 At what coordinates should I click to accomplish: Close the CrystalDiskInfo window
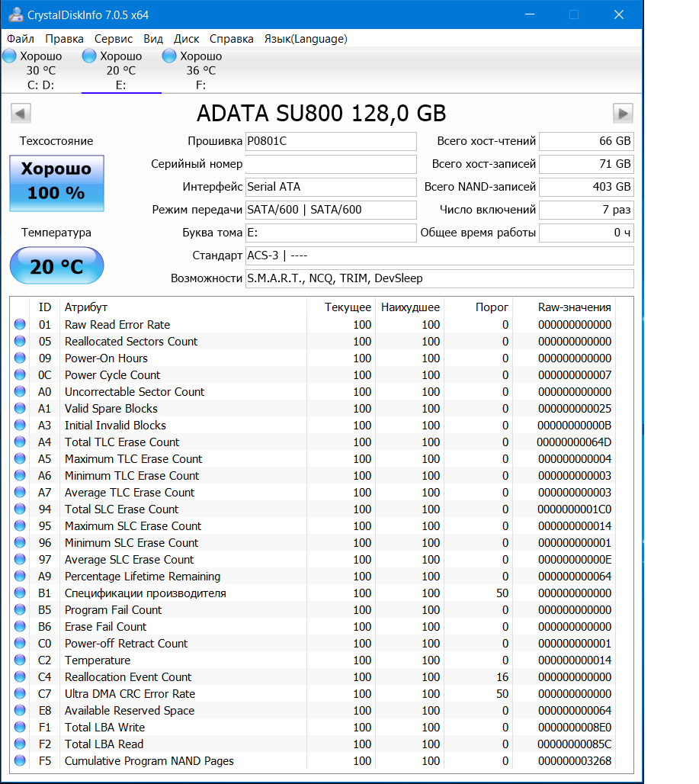tap(618, 14)
